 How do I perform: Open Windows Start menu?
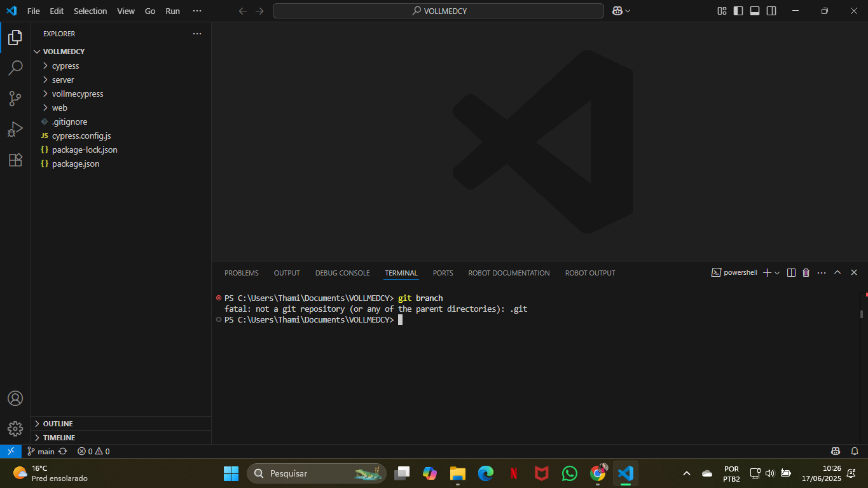[231, 473]
